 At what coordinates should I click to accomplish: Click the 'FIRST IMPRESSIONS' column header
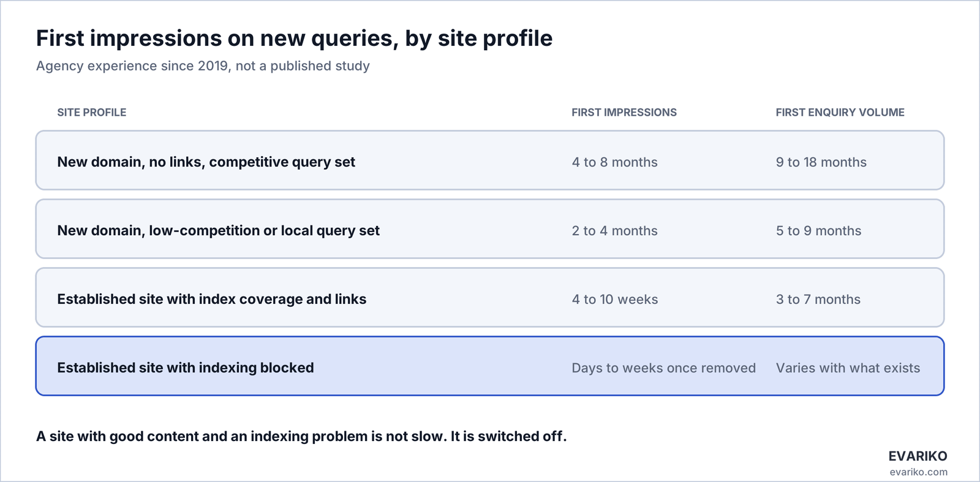(x=624, y=113)
